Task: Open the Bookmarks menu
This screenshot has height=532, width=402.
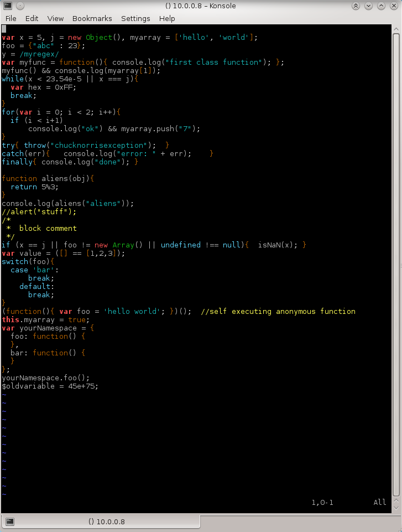Action: tap(92, 18)
